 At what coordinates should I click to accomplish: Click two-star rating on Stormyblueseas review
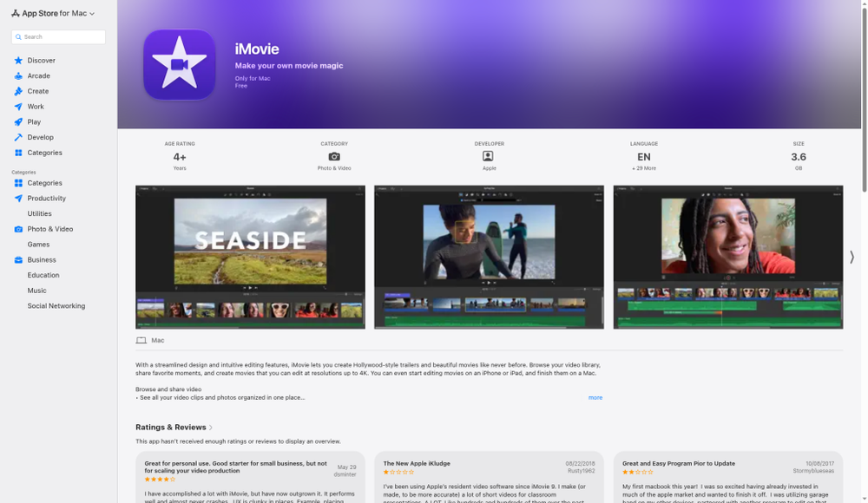(x=638, y=472)
